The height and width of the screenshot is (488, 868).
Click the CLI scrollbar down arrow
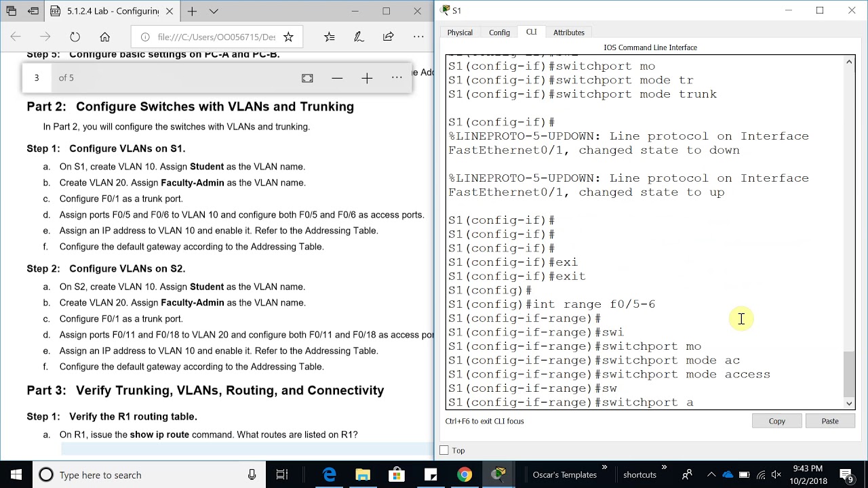click(849, 403)
